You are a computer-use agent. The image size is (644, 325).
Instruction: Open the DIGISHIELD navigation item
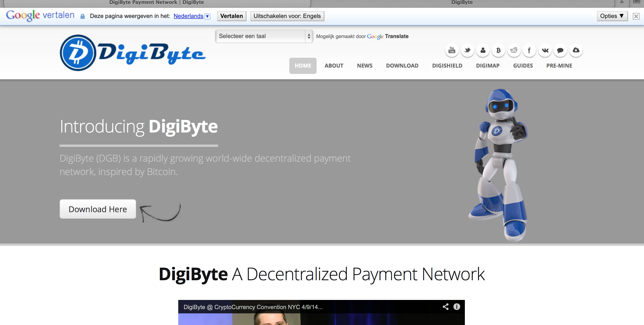point(447,66)
